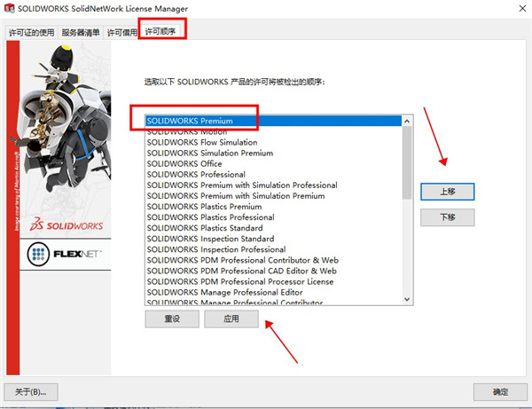Image resolution: width=532 pixels, height=409 pixels.
Task: Click the jetpack pilot artwork image
Action: (x=66, y=119)
